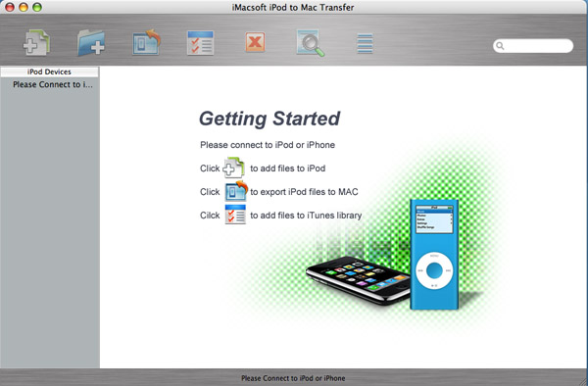
Task: Click the window title 'iMacsoft iPod to Mac Transfer'
Action: [x=293, y=7]
